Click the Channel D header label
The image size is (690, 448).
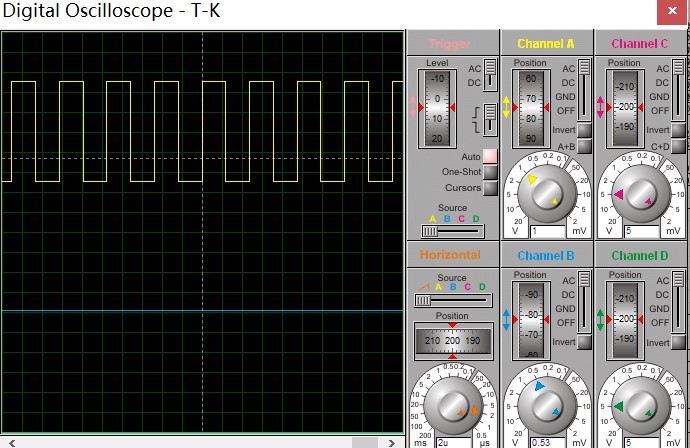pos(640,256)
